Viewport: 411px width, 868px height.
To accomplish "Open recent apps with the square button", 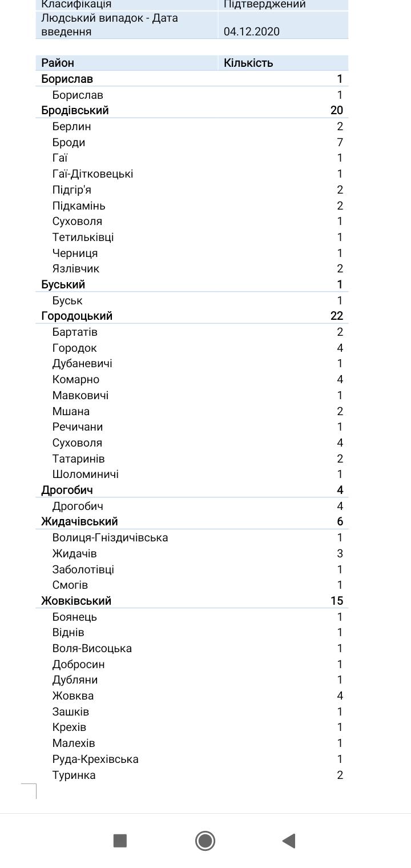I will pos(120,841).
